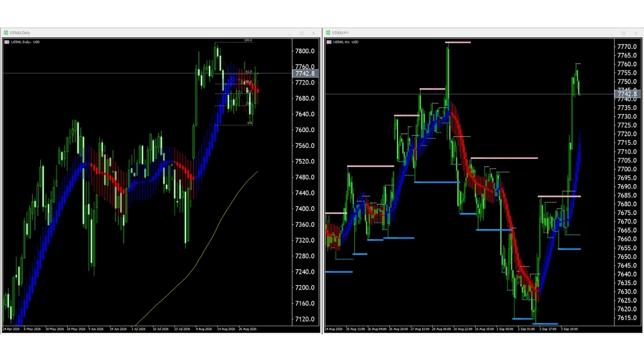The image size is (644, 362).
Task: Maximize the US500,H1 chart window
Action: (x=623, y=33)
